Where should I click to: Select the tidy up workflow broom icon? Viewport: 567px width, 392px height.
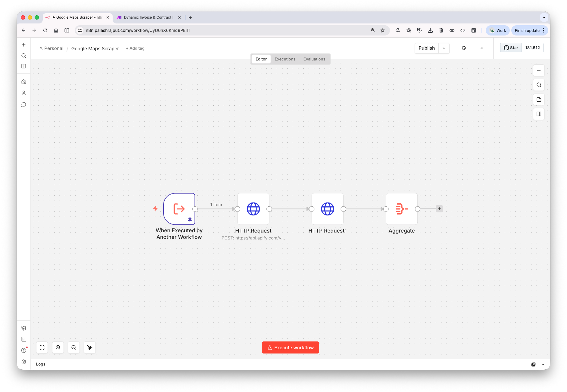click(x=89, y=347)
